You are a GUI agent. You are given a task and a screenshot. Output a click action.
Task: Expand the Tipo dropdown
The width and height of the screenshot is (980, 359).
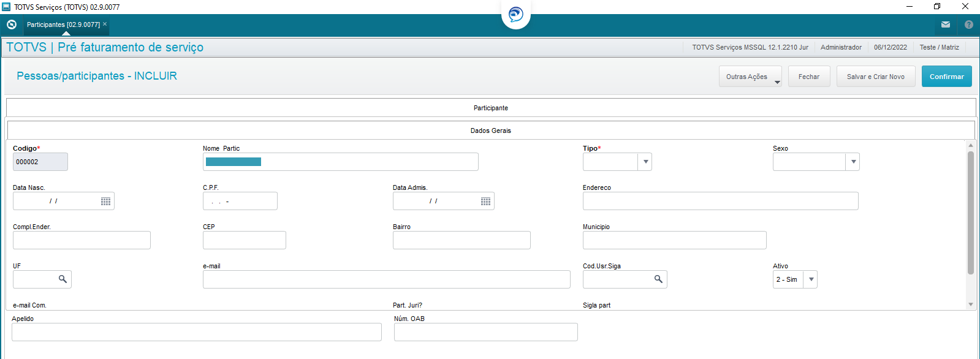pos(645,162)
